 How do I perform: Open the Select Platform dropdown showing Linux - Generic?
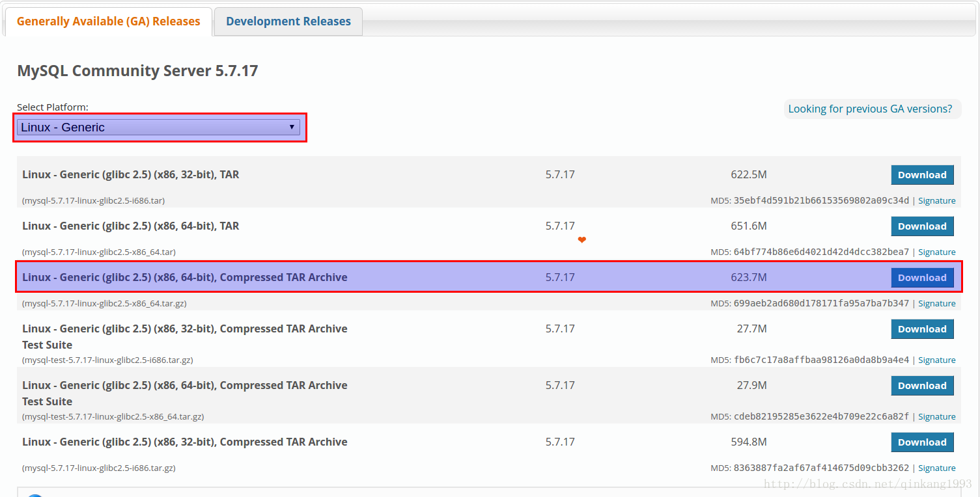(x=159, y=128)
